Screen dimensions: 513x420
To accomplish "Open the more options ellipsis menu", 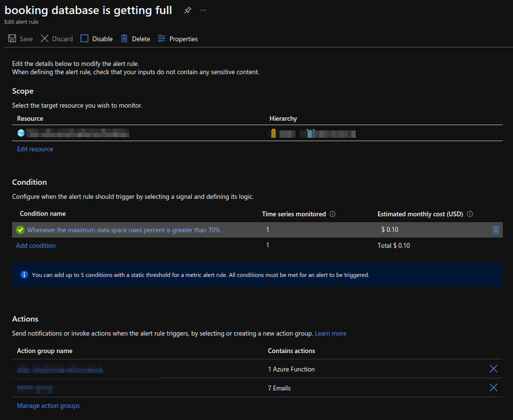I will [203, 10].
